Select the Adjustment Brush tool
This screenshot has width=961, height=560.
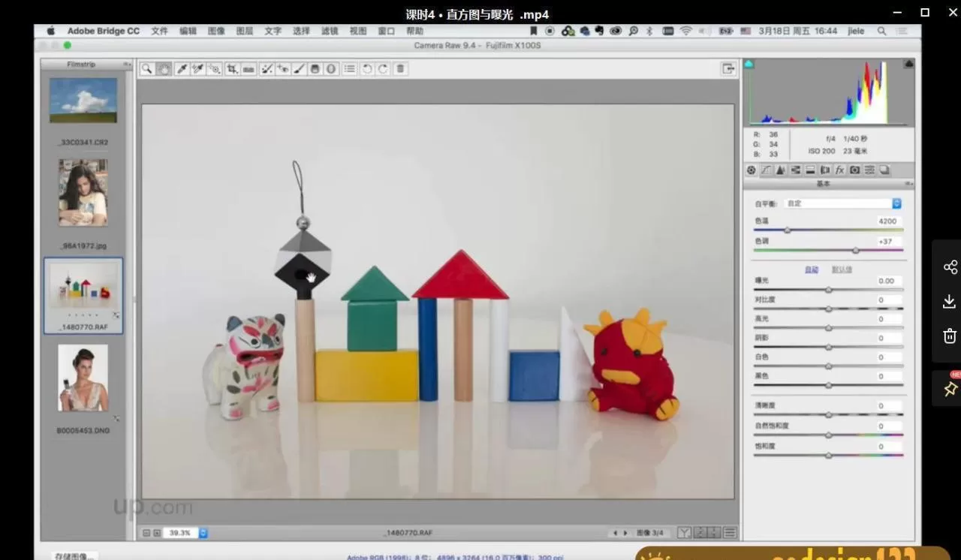click(299, 69)
